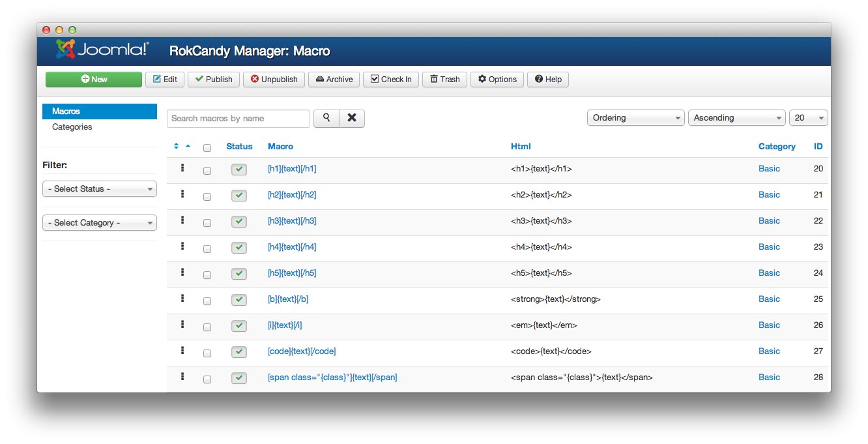Viewport: 868px width, 444px height.
Task: Sort table by Status column header
Action: pyautogui.click(x=239, y=147)
